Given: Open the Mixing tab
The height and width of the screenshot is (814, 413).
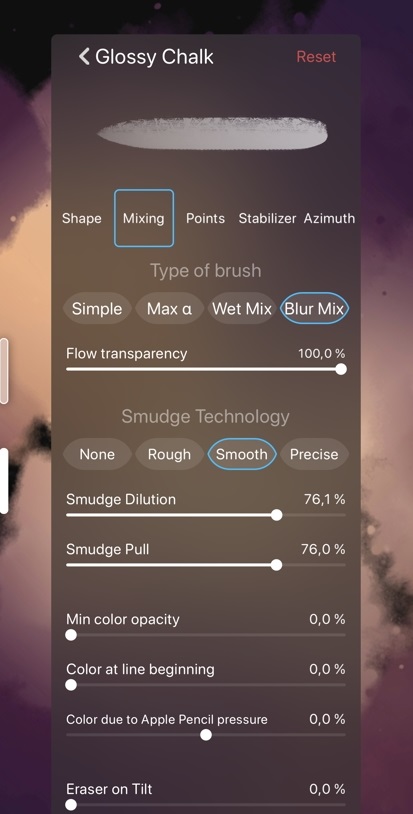Looking at the screenshot, I should pos(144,218).
